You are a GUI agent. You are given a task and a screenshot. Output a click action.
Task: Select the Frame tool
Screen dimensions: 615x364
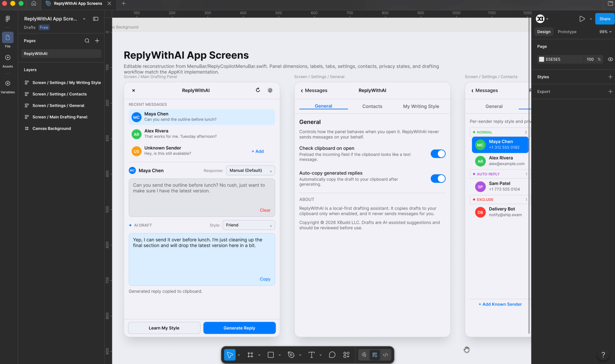[x=250, y=355]
